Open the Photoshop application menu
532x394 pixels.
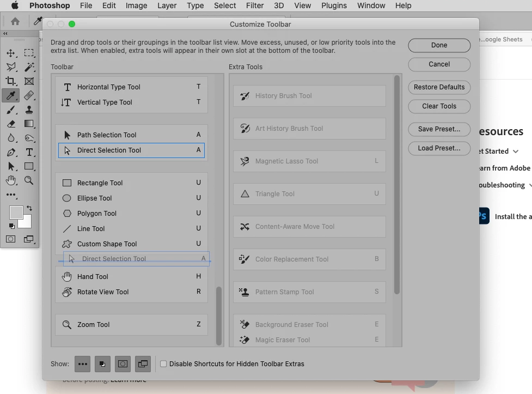click(50, 5)
